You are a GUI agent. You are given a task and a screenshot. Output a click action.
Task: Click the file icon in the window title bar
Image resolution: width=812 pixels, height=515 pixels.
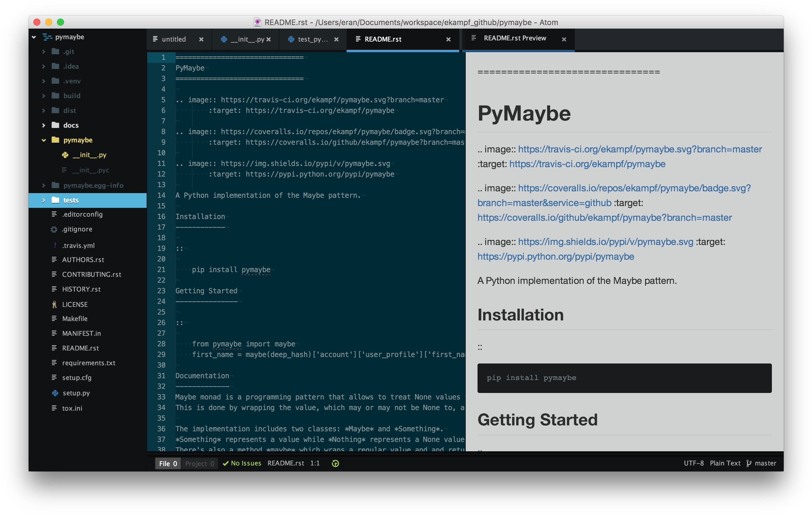[257, 22]
